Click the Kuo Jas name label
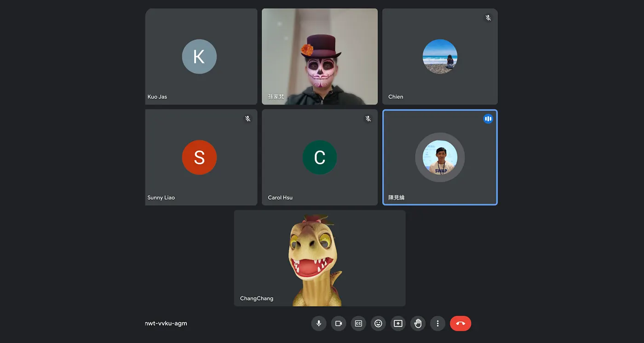Screen dimensions: 644x343 [157, 97]
